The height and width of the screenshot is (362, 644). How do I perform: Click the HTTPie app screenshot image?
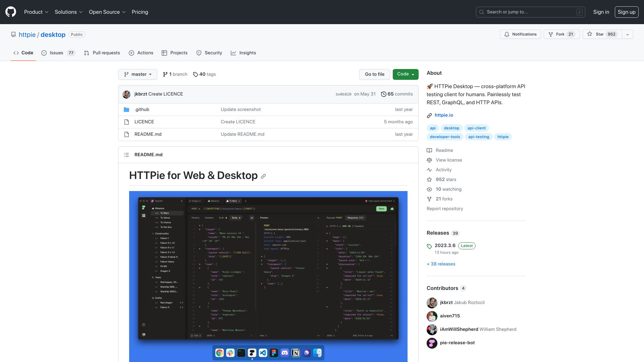(268, 277)
